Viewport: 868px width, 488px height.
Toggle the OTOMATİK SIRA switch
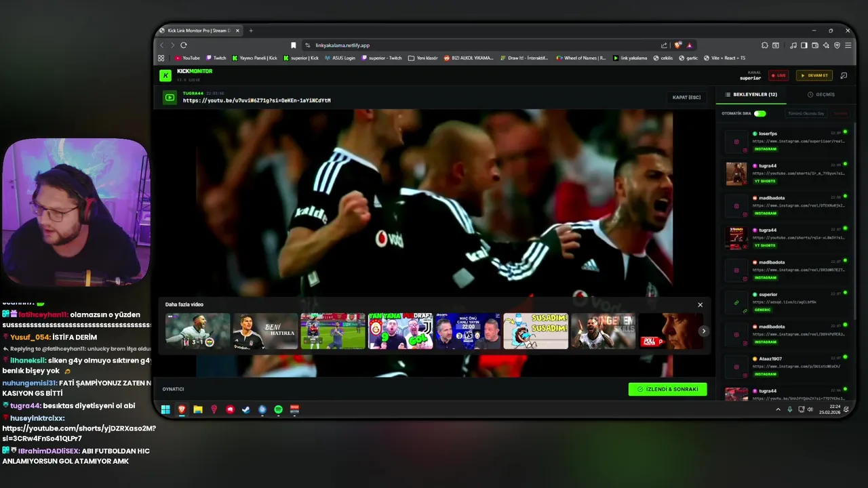pos(759,114)
